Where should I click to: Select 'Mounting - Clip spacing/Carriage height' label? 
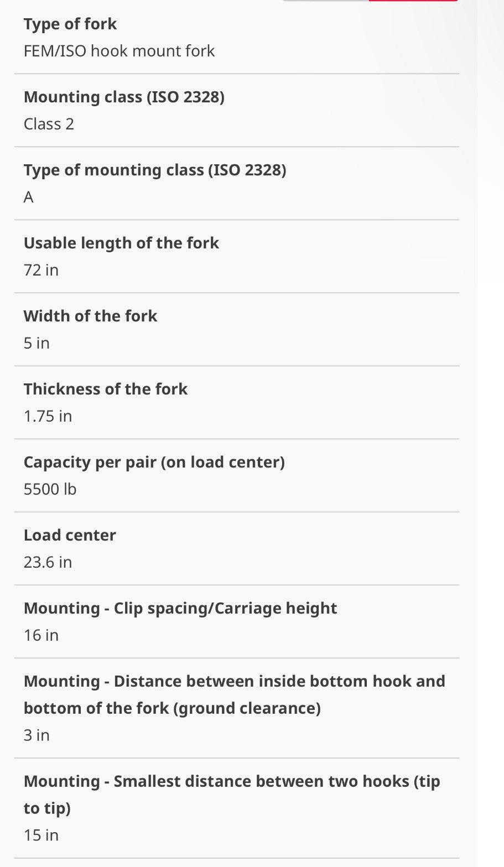point(180,609)
